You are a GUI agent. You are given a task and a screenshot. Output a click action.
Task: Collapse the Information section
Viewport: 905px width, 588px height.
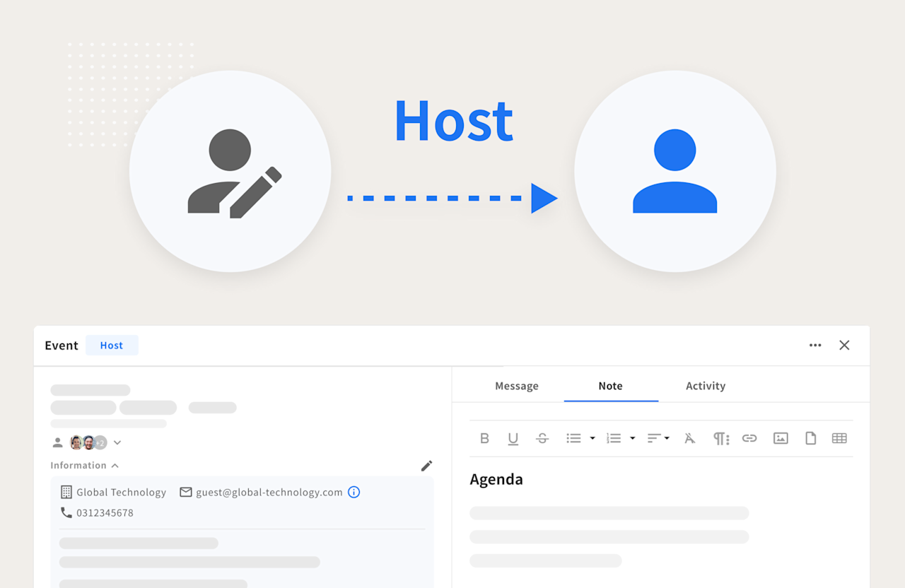pos(115,465)
